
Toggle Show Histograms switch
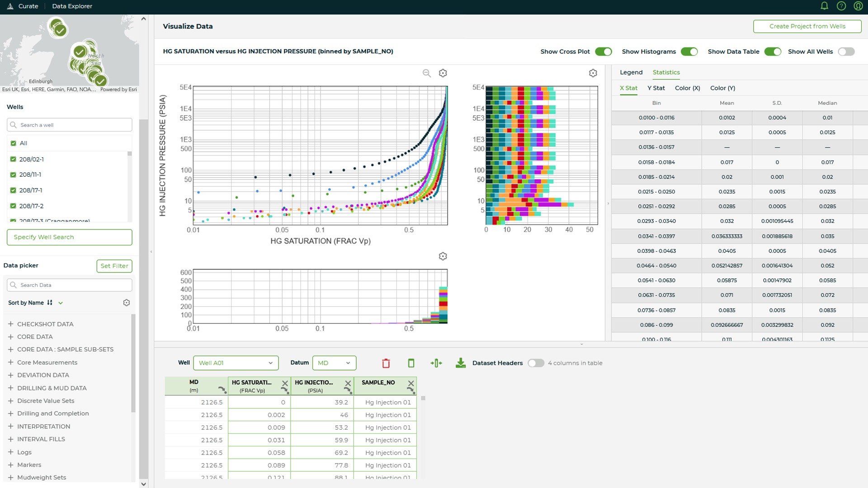689,52
